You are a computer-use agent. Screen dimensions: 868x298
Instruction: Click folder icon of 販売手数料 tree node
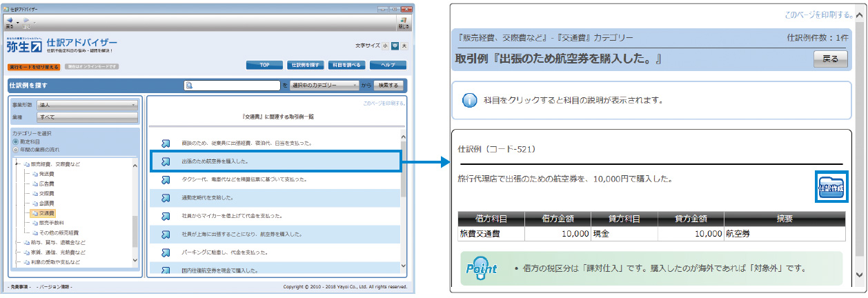(x=34, y=223)
